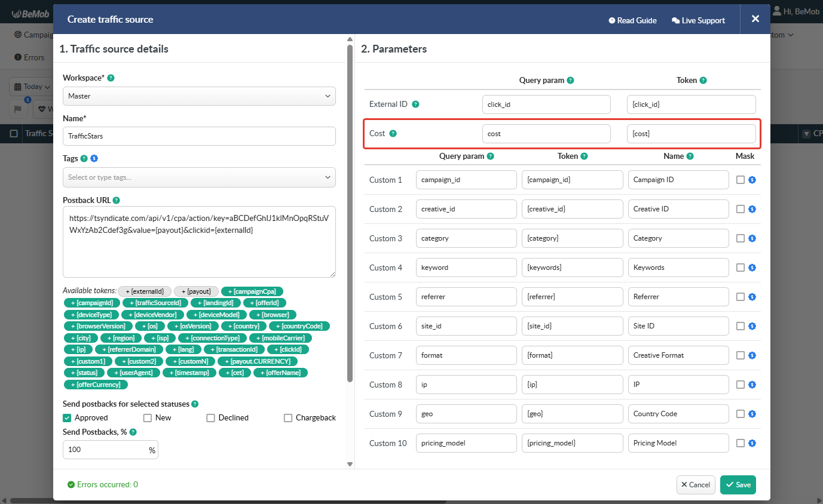Click the blue icon next to Tags help
823x504 pixels.
pyautogui.click(x=94, y=159)
